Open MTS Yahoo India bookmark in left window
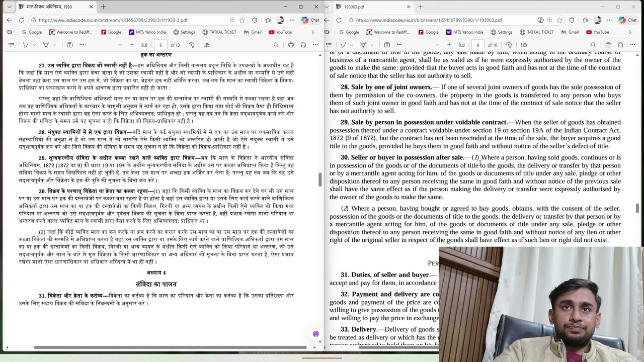 (147, 32)
